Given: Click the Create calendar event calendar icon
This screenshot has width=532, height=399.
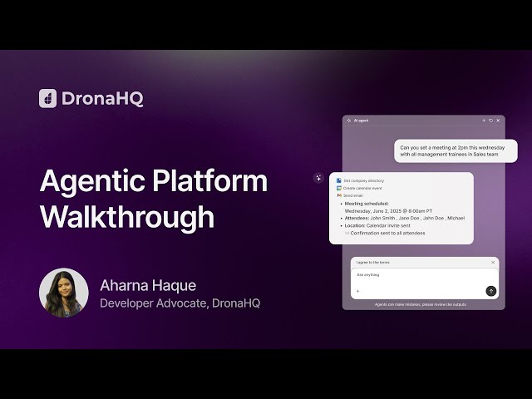Looking at the screenshot, I should 338,188.
